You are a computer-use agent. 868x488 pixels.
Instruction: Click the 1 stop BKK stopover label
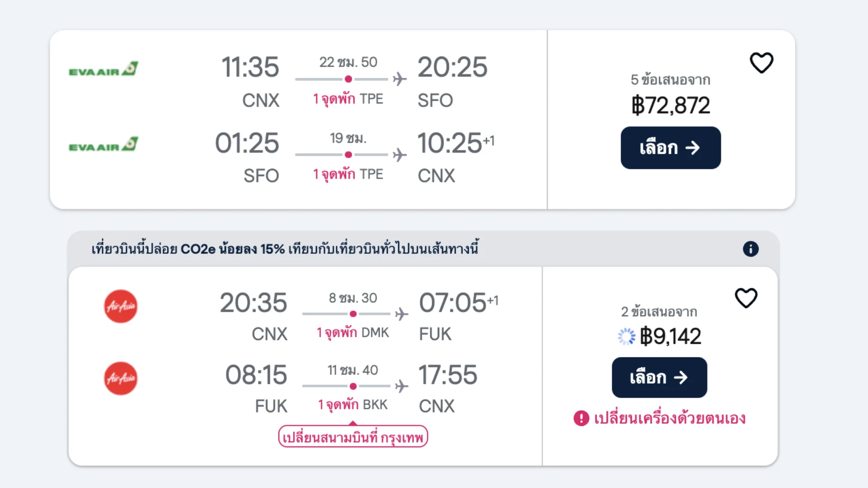(x=353, y=405)
